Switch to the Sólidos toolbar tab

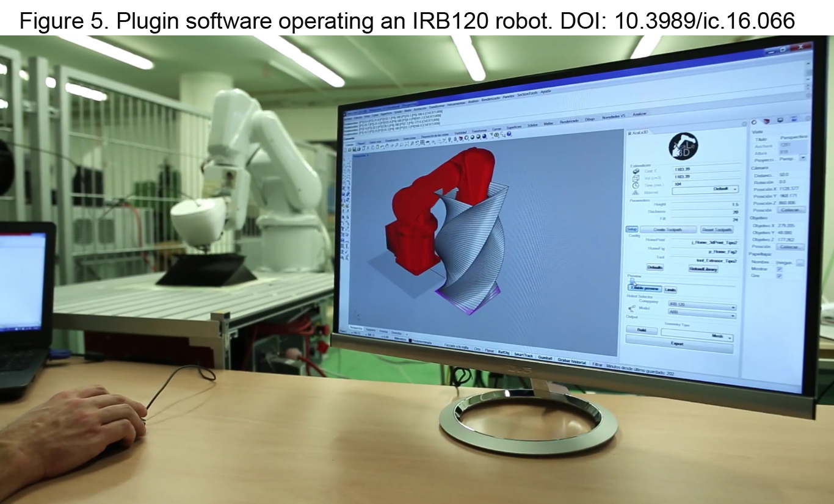pyautogui.click(x=532, y=125)
